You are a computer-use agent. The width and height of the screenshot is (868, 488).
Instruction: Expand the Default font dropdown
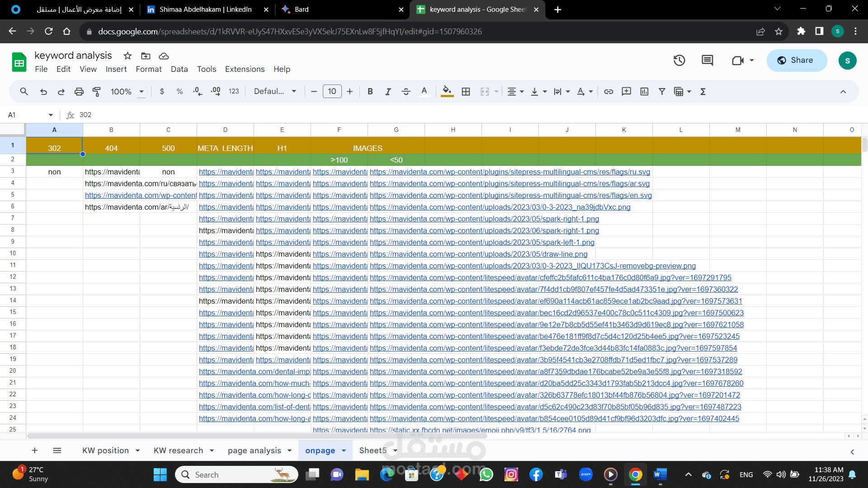pyautogui.click(x=275, y=92)
